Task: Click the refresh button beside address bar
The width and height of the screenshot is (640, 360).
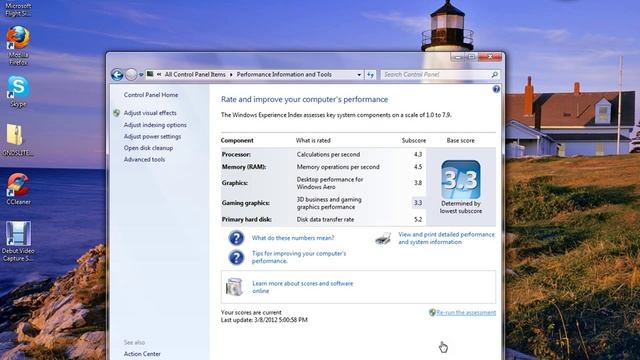Action: click(x=370, y=75)
